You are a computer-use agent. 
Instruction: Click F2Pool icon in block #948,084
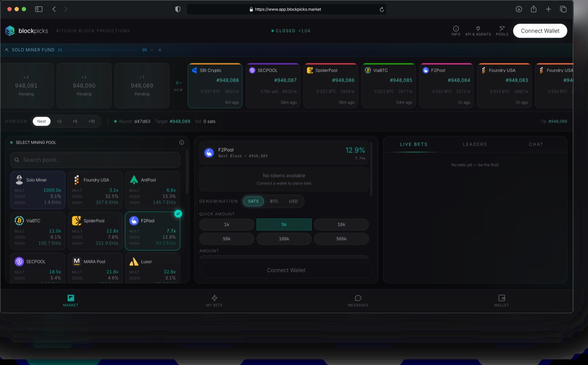tap(426, 70)
